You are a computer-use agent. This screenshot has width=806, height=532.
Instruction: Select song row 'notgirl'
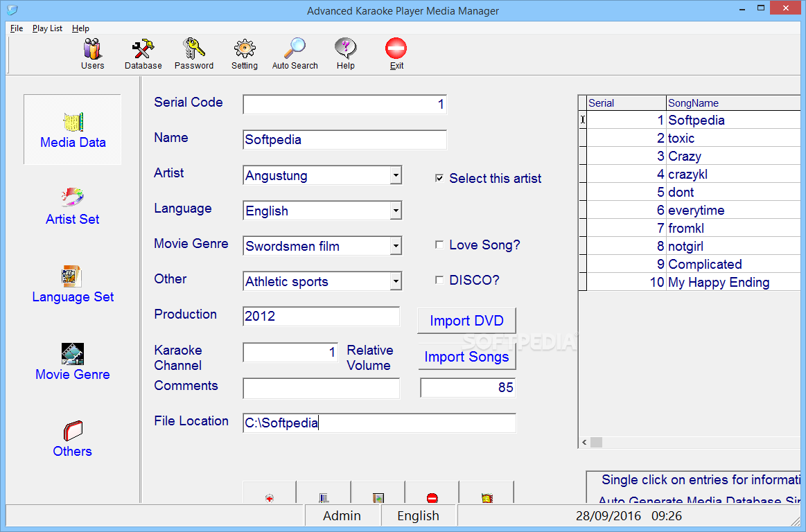tap(694, 246)
